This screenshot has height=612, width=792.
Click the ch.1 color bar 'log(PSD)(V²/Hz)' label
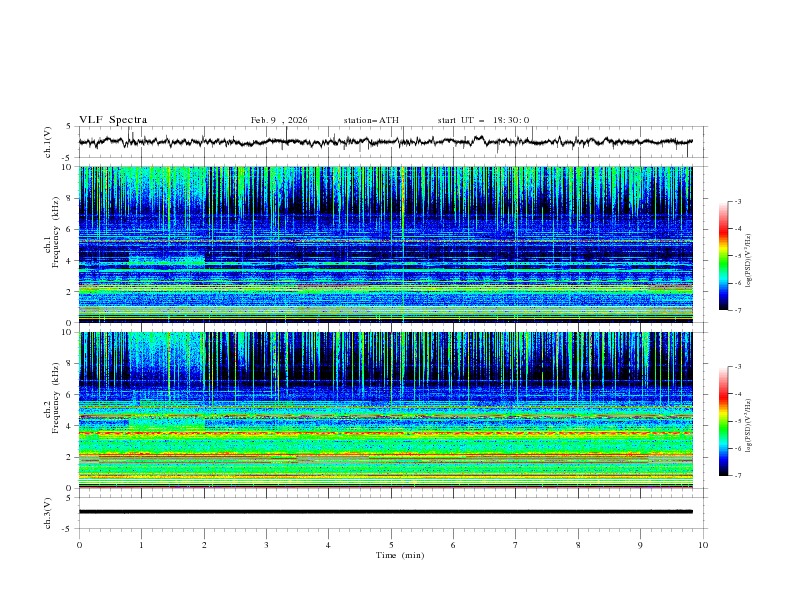pyautogui.click(x=749, y=261)
